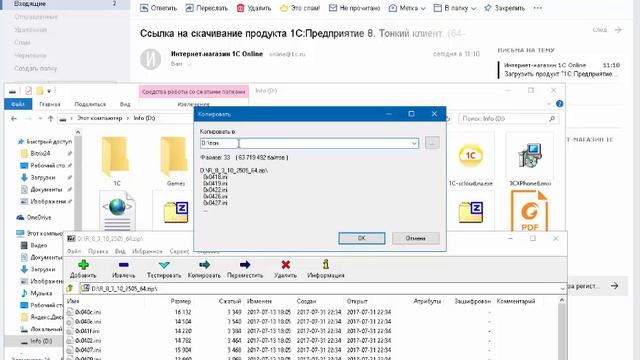Screen dimensions: 640x360
Task: Open the Файл menu in 7-Zip
Action: coord(74,251)
